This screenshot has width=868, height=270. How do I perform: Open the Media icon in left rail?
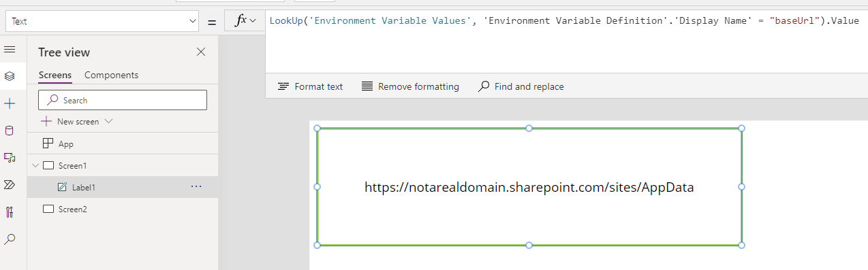click(x=10, y=158)
